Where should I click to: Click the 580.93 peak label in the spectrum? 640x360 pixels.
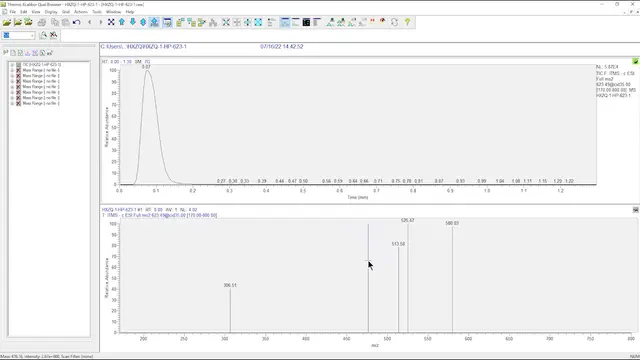click(452, 223)
